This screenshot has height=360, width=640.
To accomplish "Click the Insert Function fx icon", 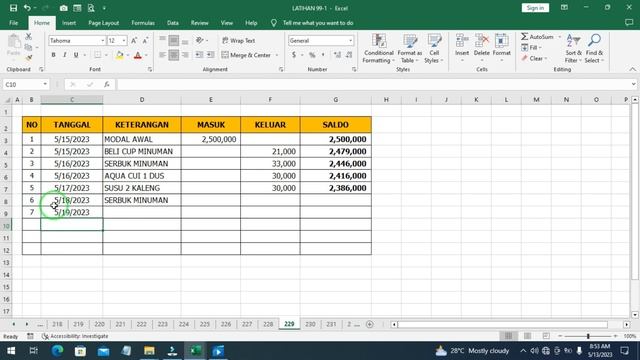I will pos(107,84).
